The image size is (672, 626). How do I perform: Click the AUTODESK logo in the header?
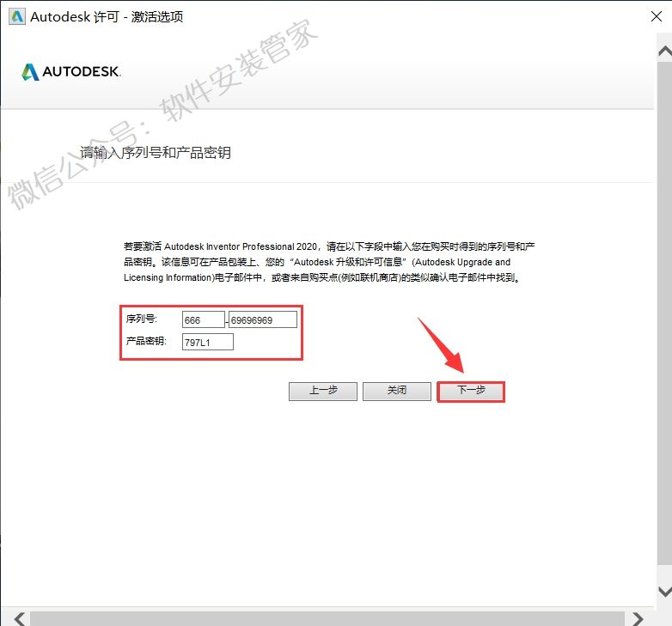[71, 72]
